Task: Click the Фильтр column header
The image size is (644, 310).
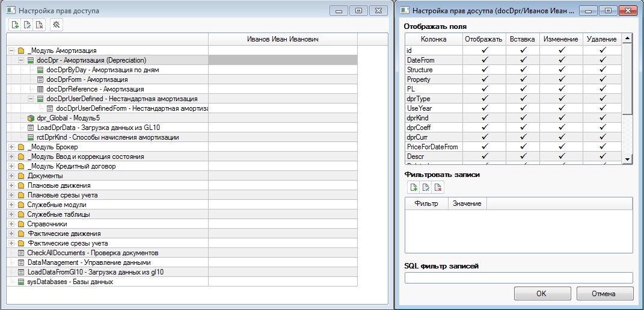Action: click(x=426, y=204)
